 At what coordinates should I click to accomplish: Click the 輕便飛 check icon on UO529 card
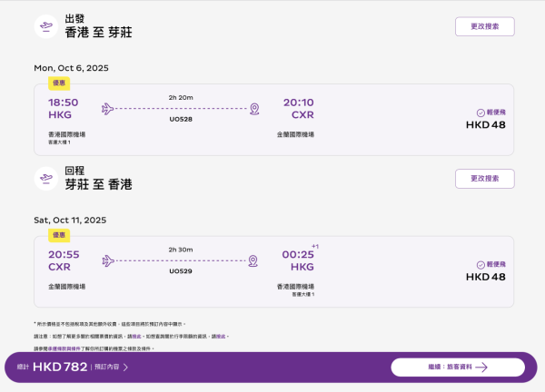coord(481,265)
